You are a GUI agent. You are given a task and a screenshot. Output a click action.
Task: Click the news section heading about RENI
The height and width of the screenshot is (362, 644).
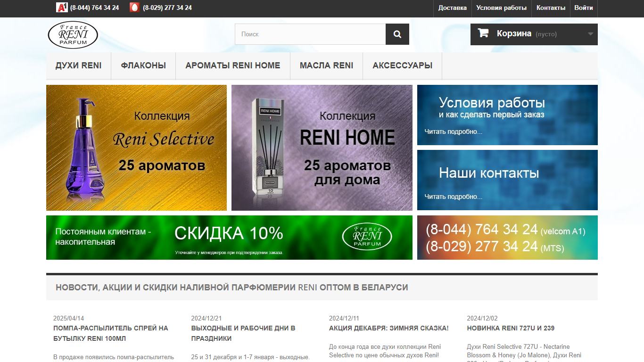click(232, 288)
